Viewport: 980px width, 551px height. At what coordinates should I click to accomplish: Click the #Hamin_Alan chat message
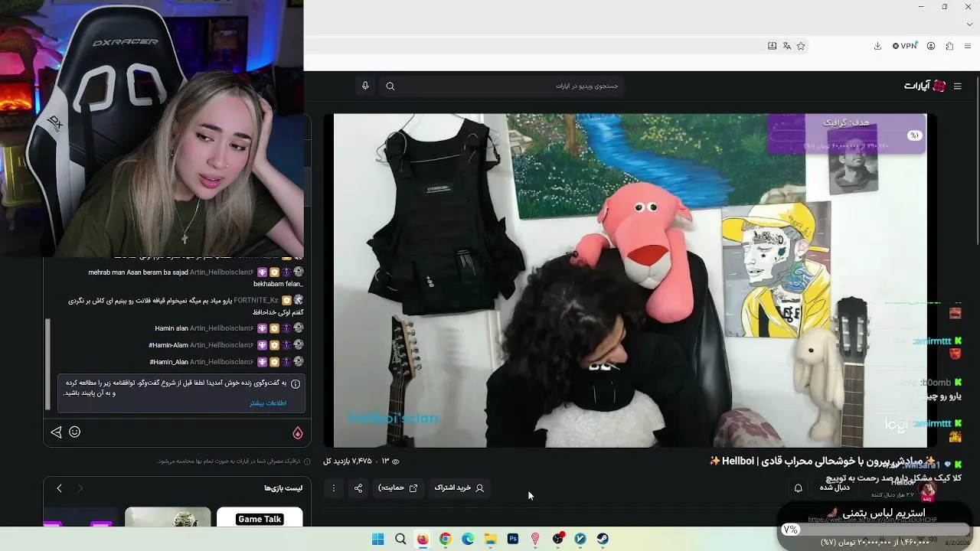168,362
